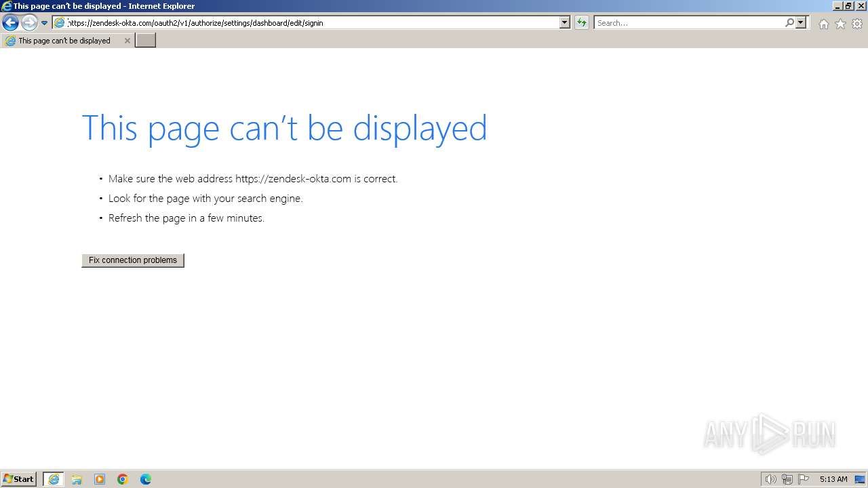868x488 pixels.
Task: Open Windows Media Player taskbar icon
Action: (100, 479)
